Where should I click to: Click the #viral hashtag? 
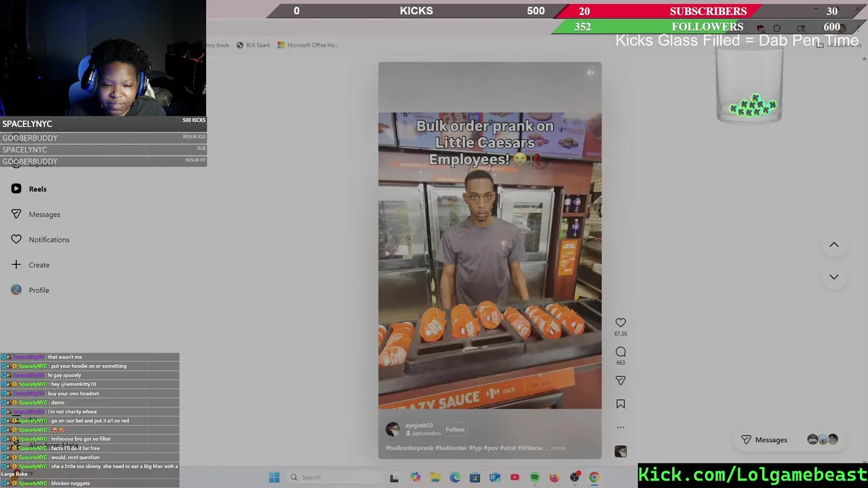[507, 448]
